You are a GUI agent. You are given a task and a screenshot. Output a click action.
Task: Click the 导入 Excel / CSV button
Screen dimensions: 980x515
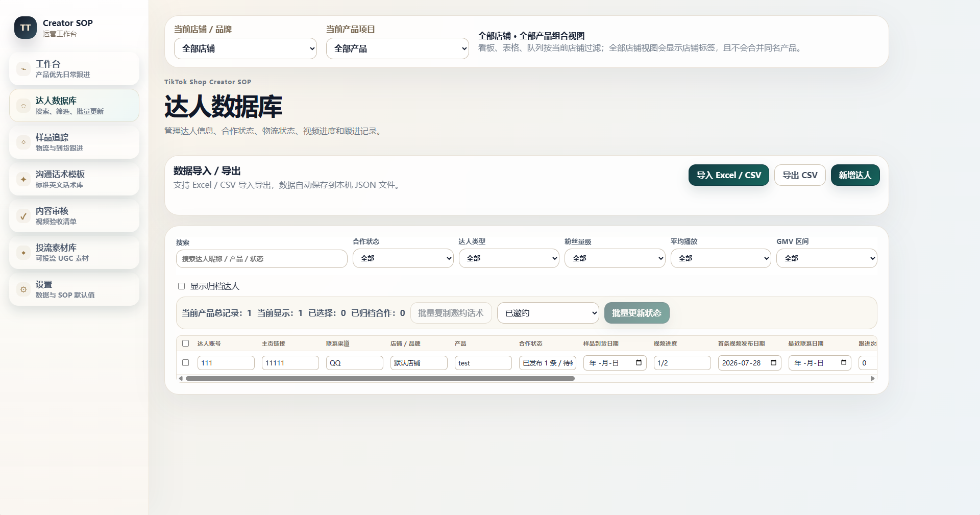click(729, 175)
